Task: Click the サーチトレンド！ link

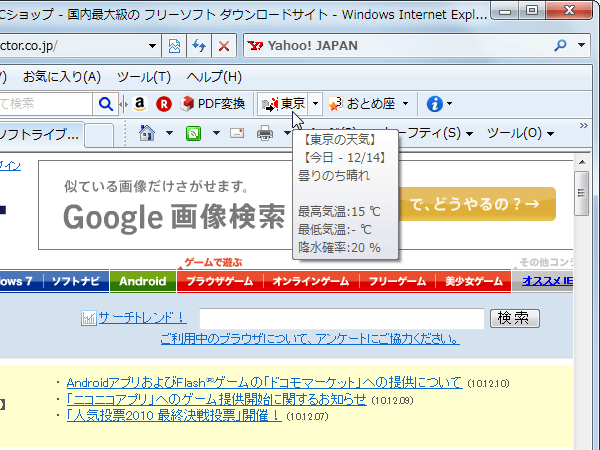Action: click(142, 318)
